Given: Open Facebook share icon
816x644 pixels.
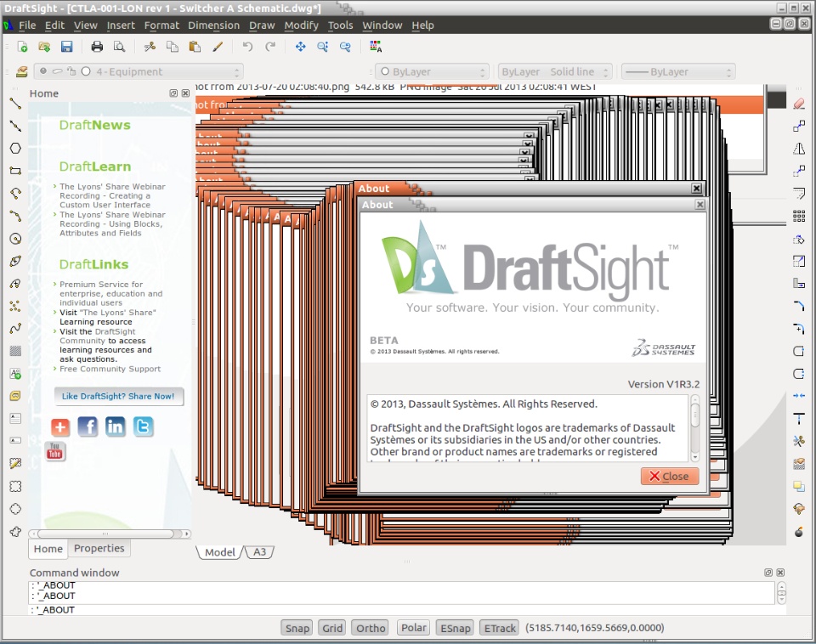Looking at the screenshot, I should 88,427.
